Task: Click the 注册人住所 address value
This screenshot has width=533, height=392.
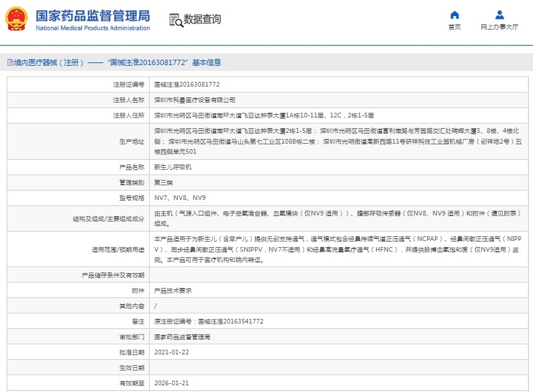Action: tap(264, 115)
